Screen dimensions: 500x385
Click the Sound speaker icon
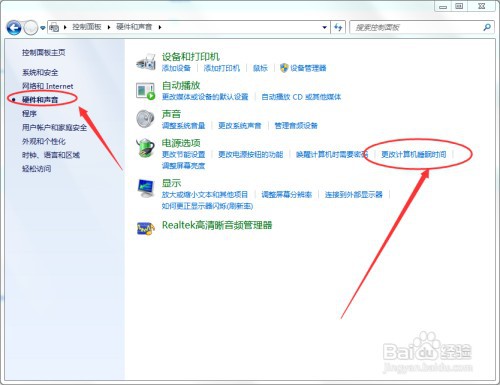pos(146,119)
